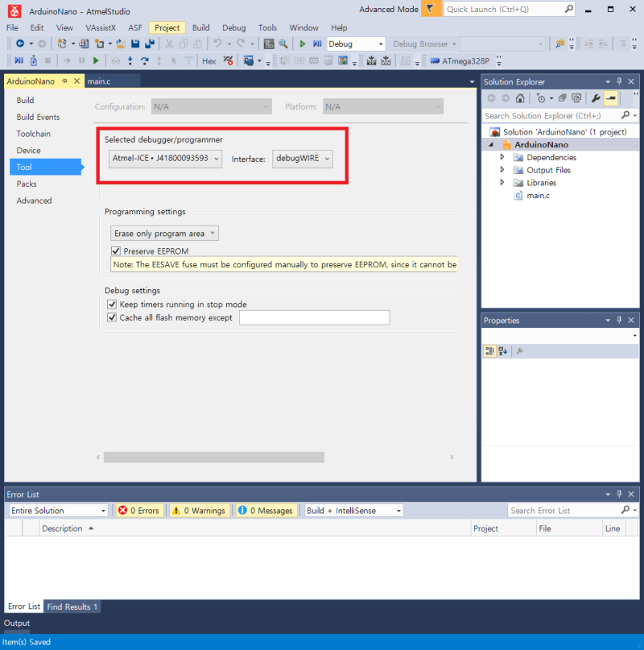The image size is (644, 650).
Task: Click the Categorized view icon in Properties
Action: click(x=489, y=351)
